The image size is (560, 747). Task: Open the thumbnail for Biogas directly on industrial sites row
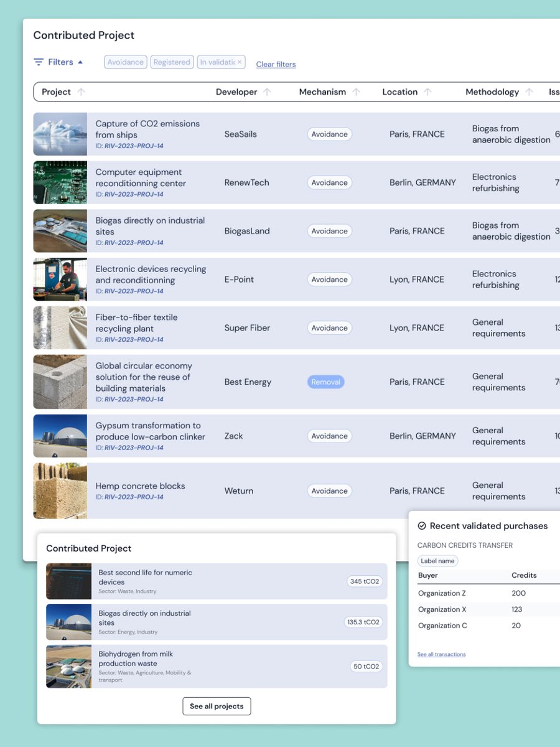60,231
